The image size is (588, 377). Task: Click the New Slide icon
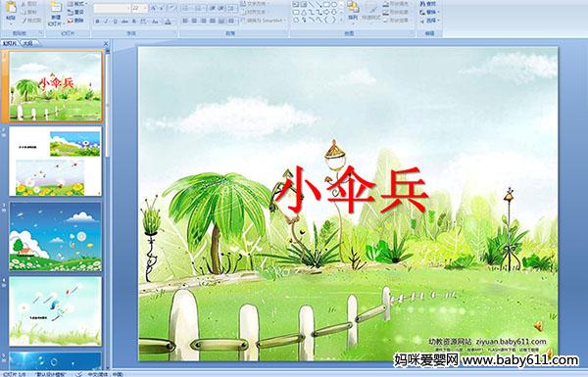pyautogui.click(x=56, y=8)
